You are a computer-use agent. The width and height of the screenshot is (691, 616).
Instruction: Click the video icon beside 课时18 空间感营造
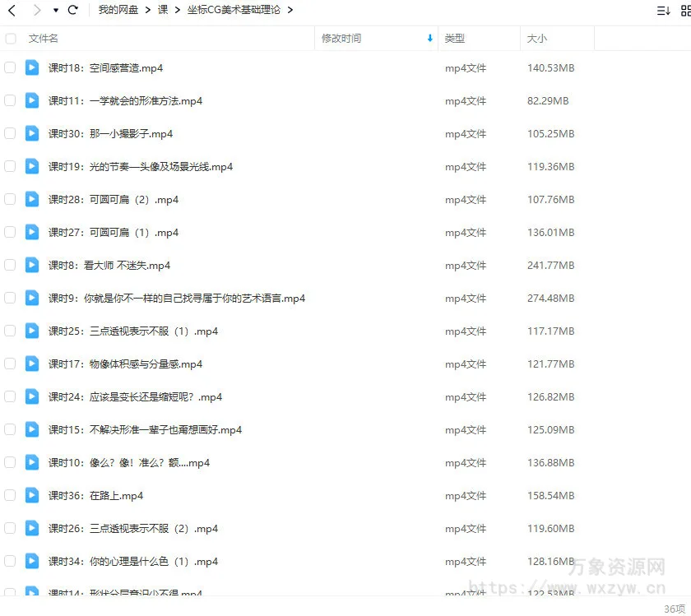pyautogui.click(x=31, y=67)
